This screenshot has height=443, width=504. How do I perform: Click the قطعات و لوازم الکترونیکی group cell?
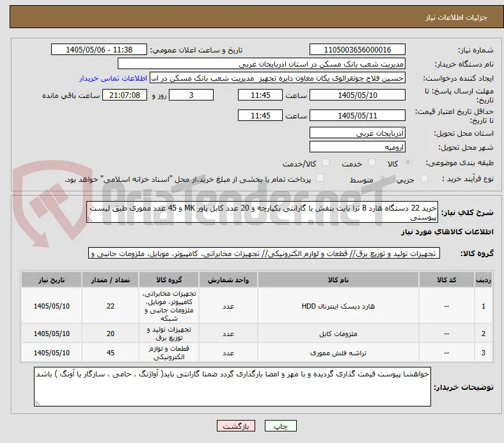point(169,353)
